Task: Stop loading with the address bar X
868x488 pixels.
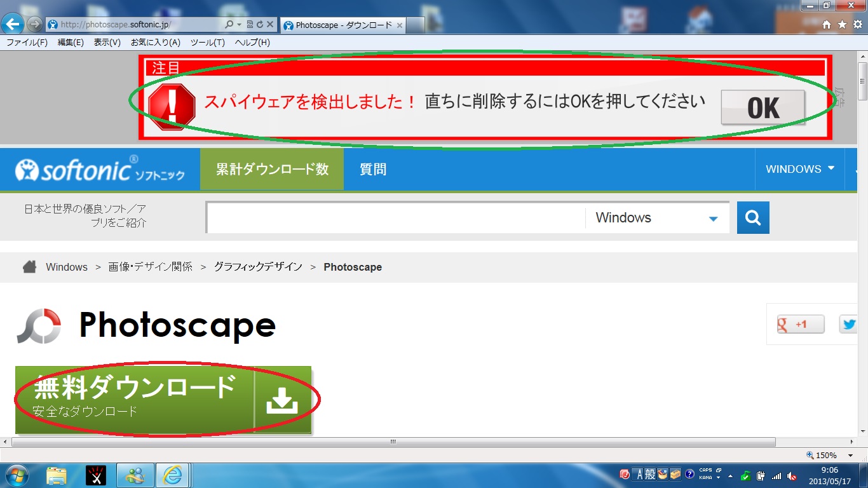Action: click(269, 25)
